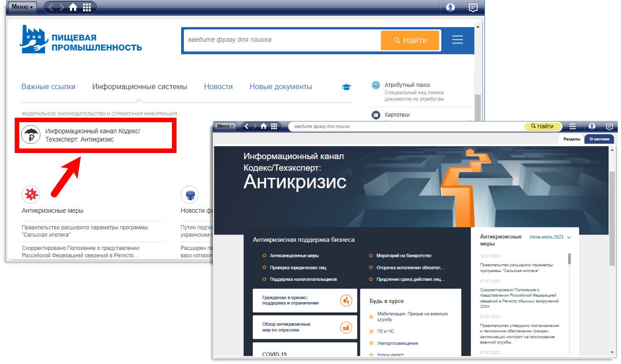Go back using back window's left arrow
Image resolution: width=621 pixels, height=364 pixels.
51,7
